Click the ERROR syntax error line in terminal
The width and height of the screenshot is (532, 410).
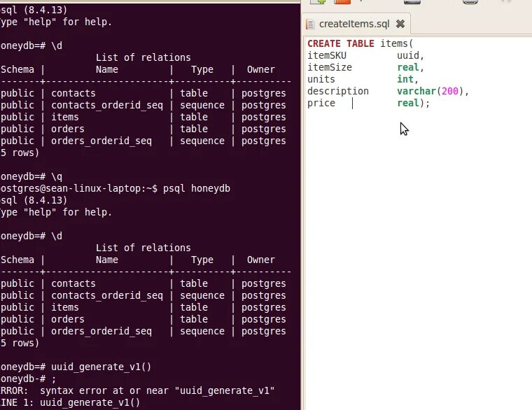137,390
